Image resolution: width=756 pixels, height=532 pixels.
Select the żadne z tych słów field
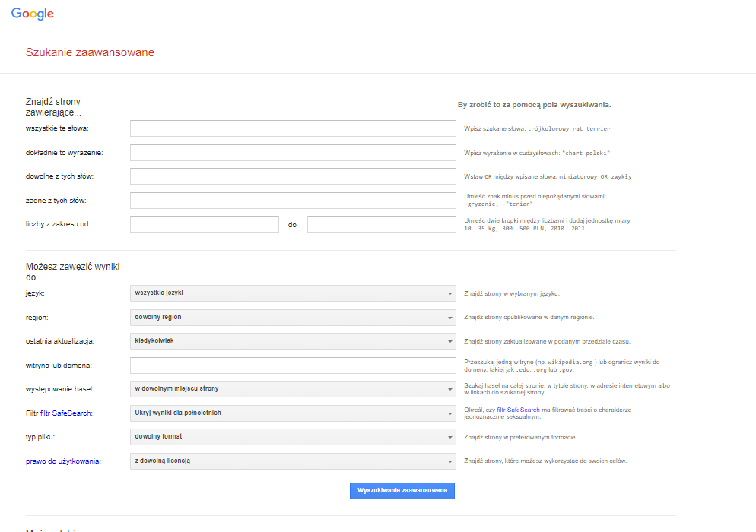(x=293, y=201)
